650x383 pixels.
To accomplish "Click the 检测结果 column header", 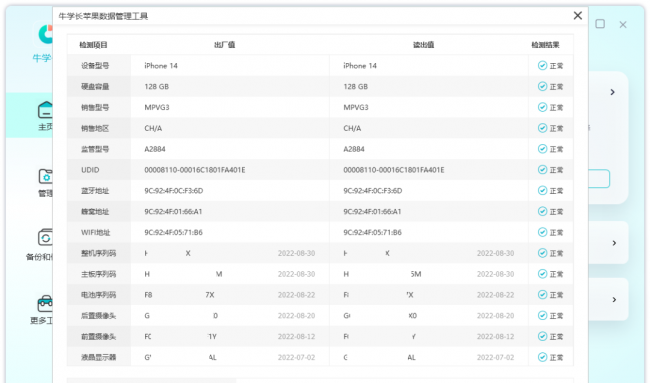I will tap(546, 45).
